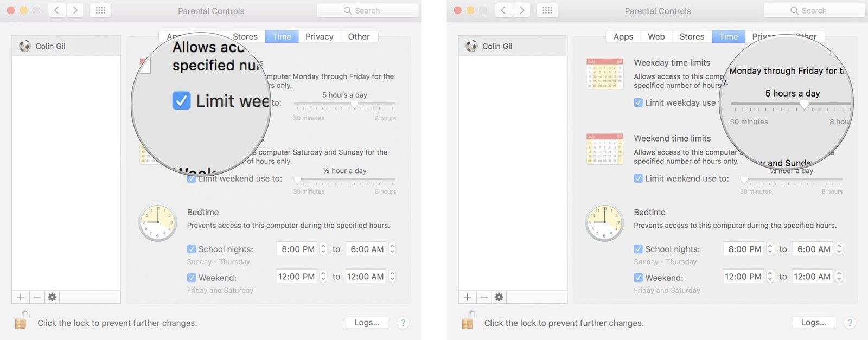Image resolution: width=868 pixels, height=340 pixels.
Task: Open Logs in the left window
Action: point(367,323)
